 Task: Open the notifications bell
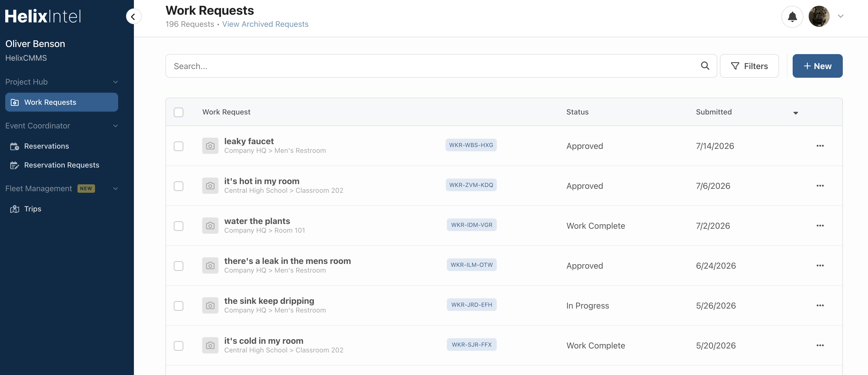point(792,16)
